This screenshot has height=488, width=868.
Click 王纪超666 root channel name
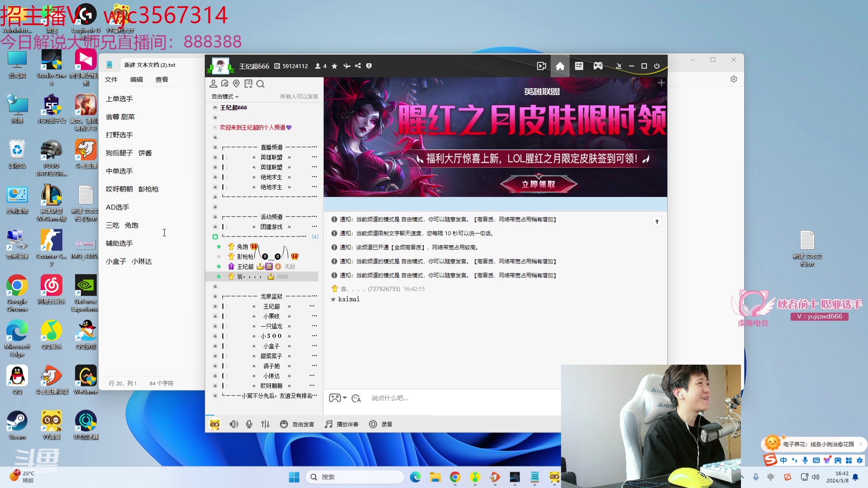pos(233,108)
